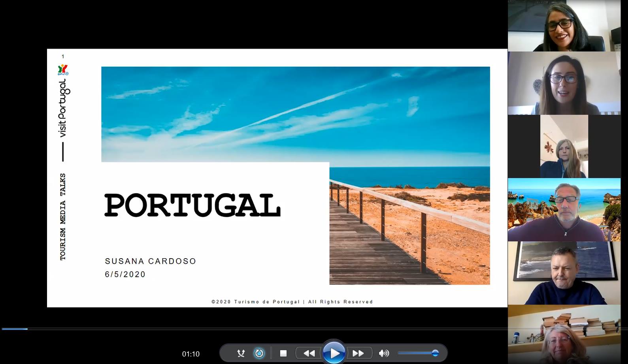
Task: Click the slide number 1
Action: [x=63, y=56]
